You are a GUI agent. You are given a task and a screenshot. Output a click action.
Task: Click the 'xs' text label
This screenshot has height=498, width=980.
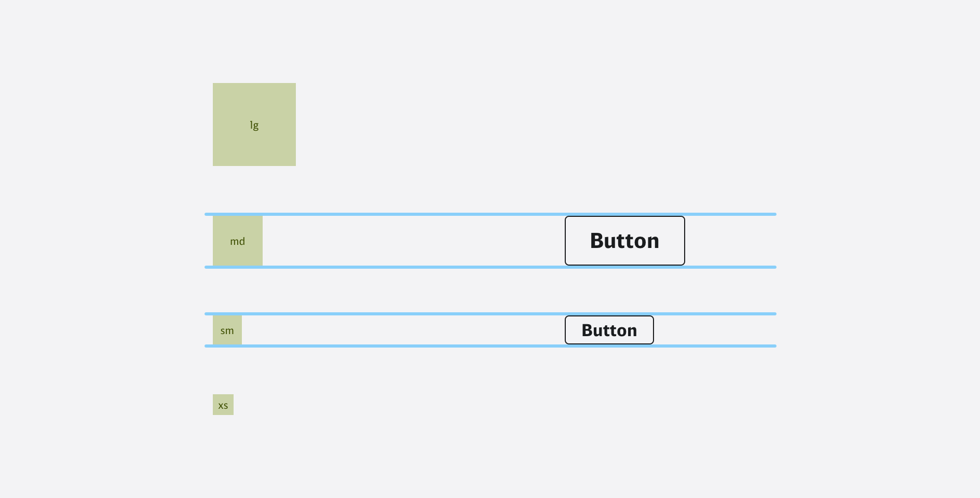[x=223, y=405]
